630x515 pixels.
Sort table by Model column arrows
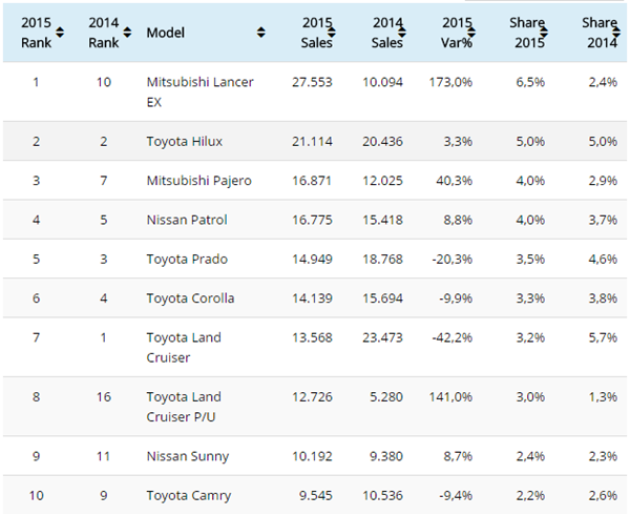[x=261, y=32]
